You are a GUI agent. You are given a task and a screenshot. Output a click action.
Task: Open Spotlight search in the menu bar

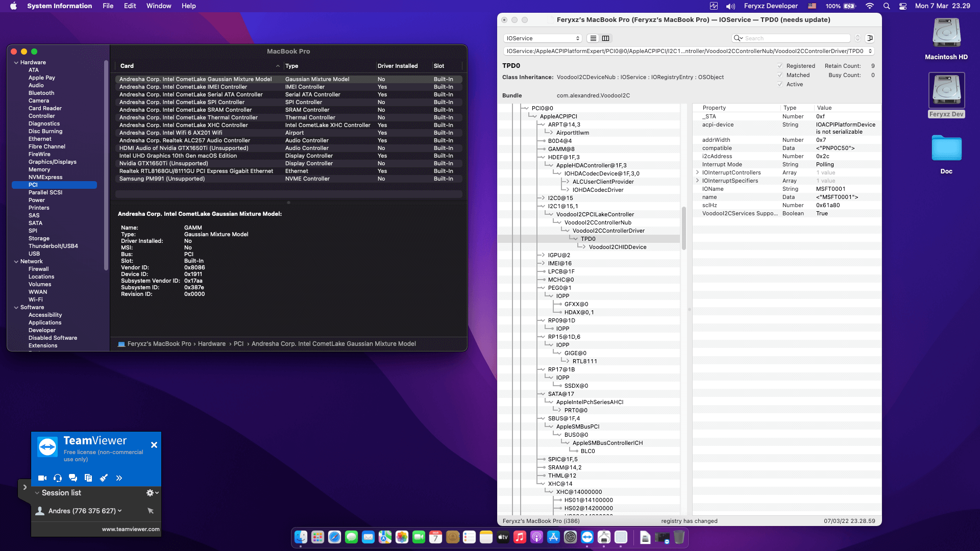click(x=887, y=6)
